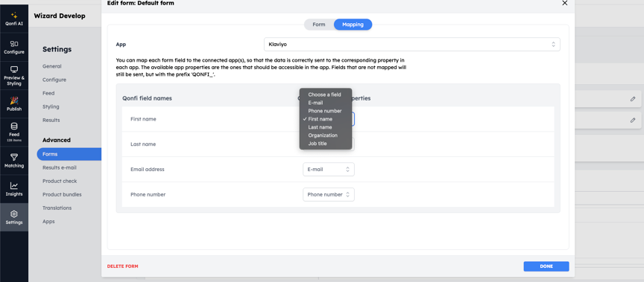Click the 'Wizard Develop' title
Viewport: 644px width, 282px height.
click(x=60, y=16)
